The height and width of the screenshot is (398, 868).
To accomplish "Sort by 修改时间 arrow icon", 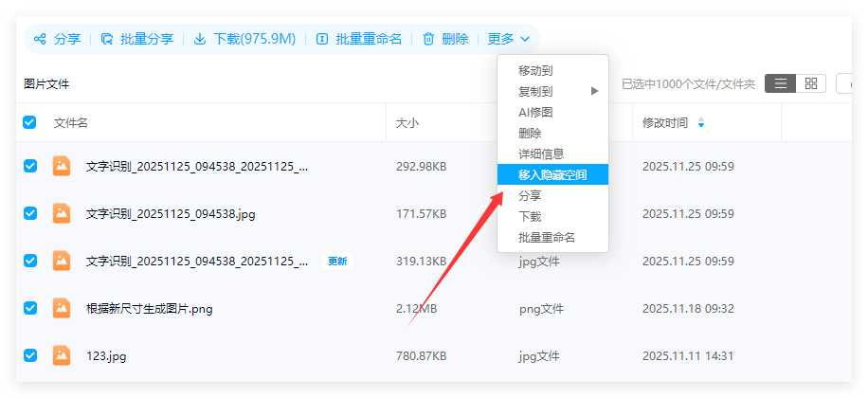I will click(701, 122).
